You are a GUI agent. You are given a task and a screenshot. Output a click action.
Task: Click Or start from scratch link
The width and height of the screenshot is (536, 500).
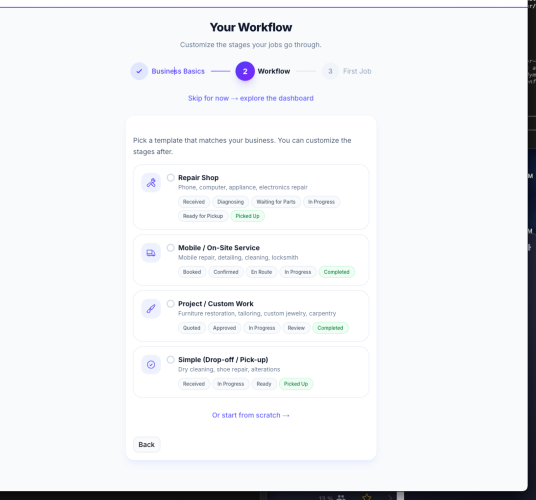(251, 415)
